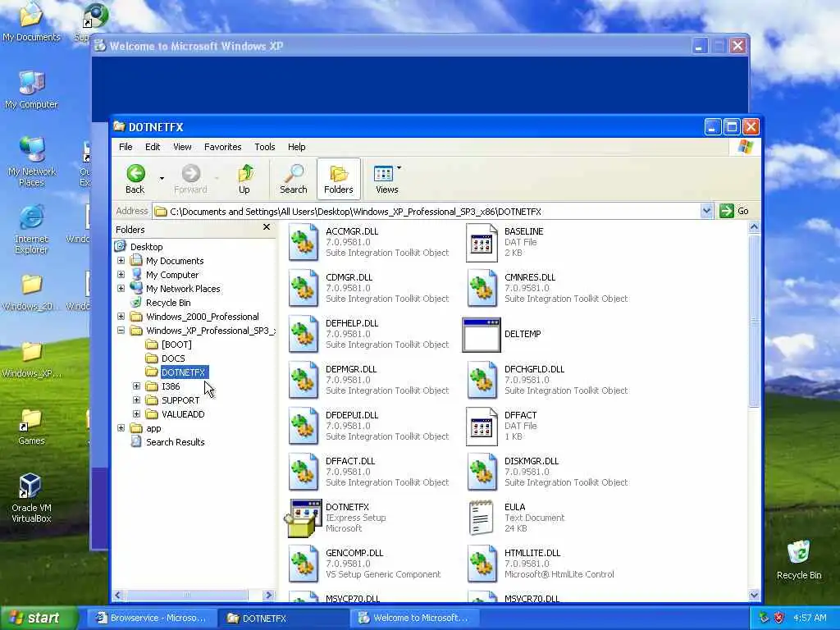Select the EULA text document icon

point(481,518)
